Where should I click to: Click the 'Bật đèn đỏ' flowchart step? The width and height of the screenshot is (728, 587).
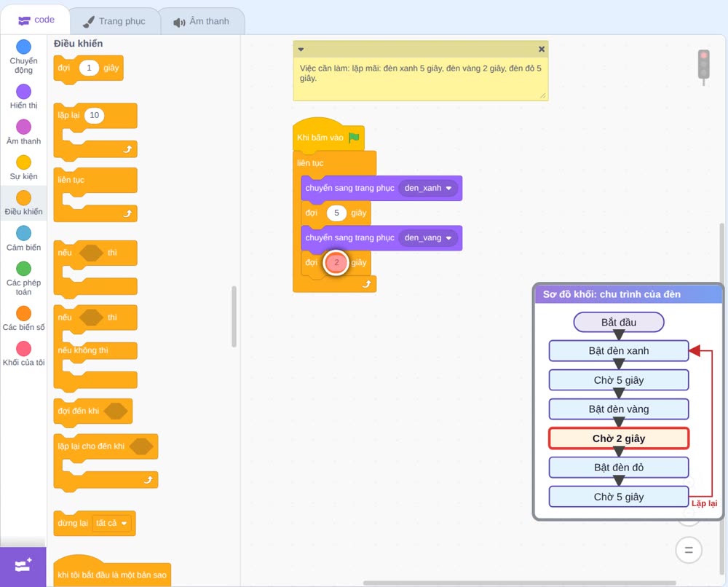[619, 468]
